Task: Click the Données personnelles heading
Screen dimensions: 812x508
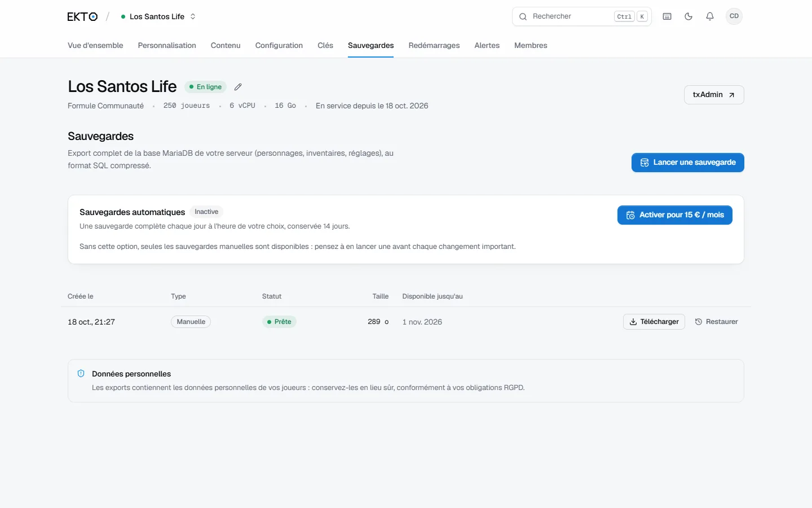Action: tap(131, 374)
